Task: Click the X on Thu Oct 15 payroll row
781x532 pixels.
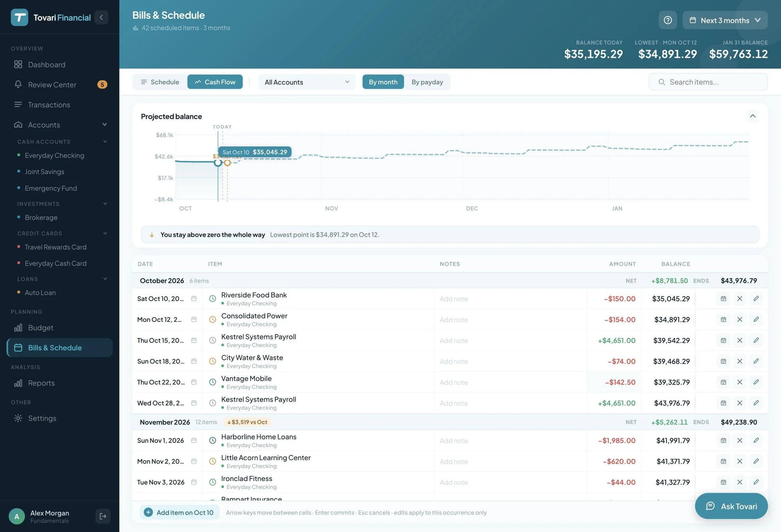Action: [x=740, y=340]
